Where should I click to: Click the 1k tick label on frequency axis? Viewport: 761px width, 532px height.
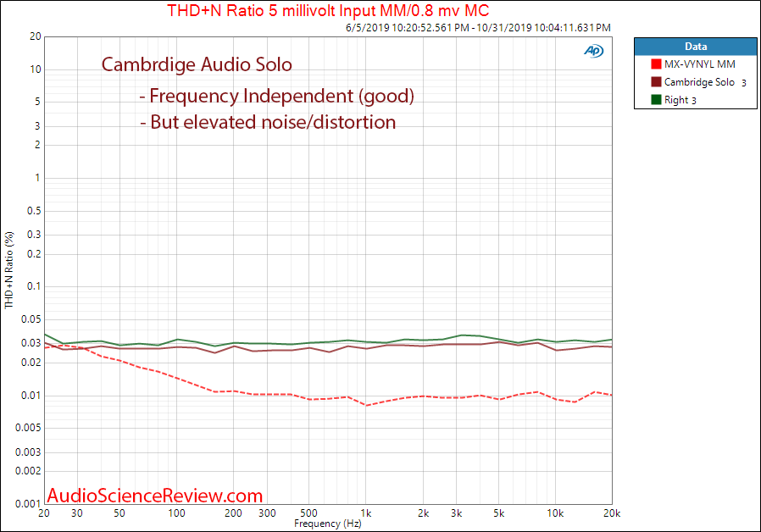click(x=365, y=513)
